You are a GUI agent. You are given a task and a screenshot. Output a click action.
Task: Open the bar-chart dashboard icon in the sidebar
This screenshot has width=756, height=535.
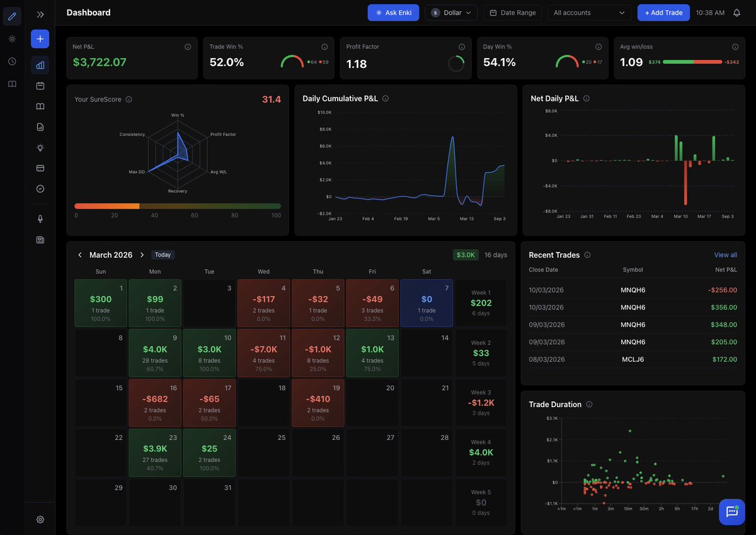40,65
